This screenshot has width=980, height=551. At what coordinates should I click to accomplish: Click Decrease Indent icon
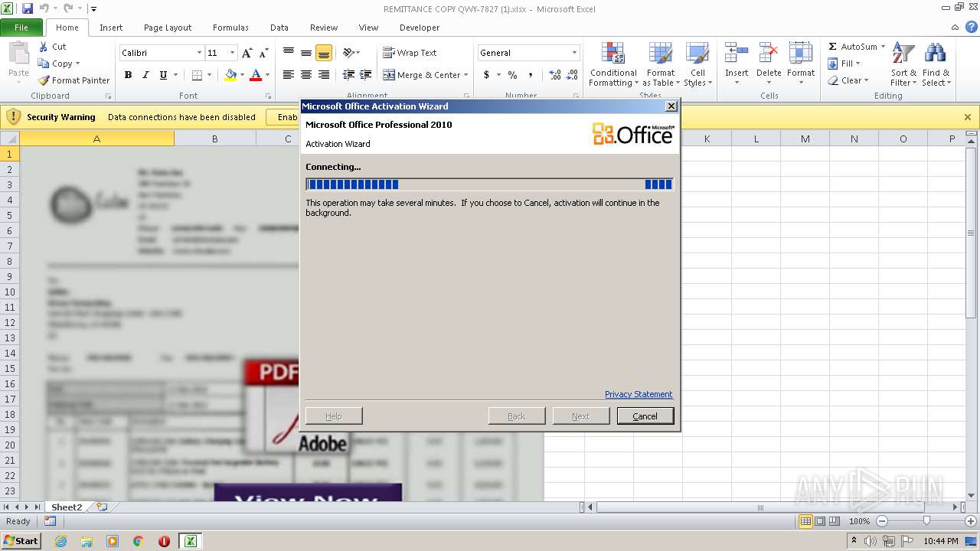348,75
